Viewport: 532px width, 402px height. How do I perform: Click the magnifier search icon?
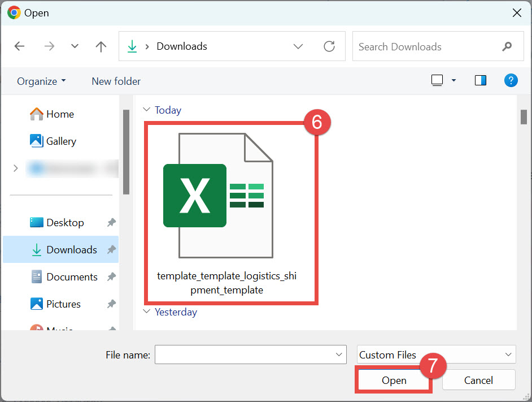click(x=507, y=46)
